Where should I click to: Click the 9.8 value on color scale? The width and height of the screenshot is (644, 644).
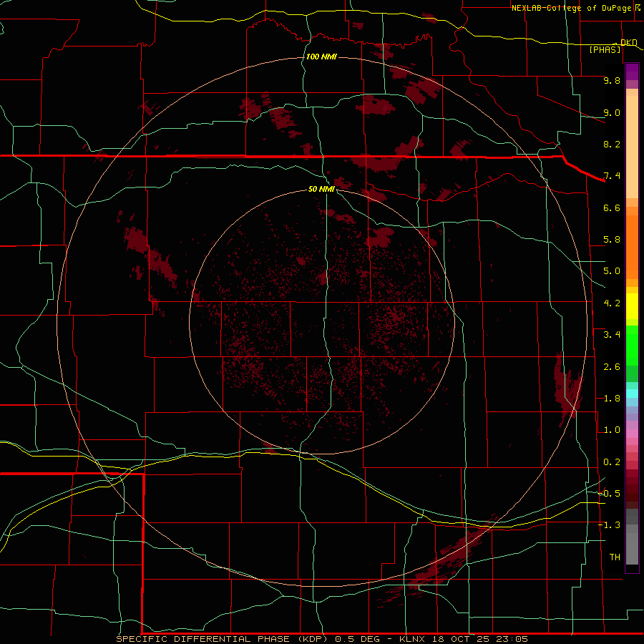coord(612,80)
